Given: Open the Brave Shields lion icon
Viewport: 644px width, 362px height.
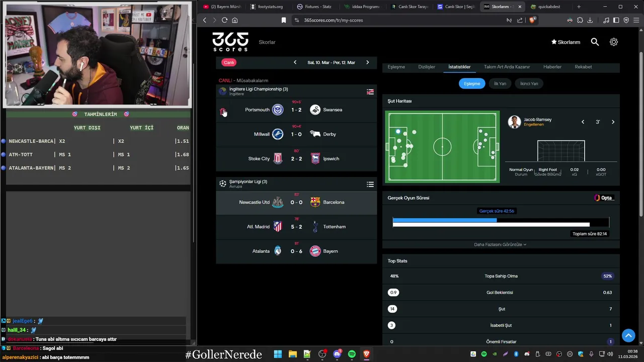Looking at the screenshot, I should (x=532, y=20).
